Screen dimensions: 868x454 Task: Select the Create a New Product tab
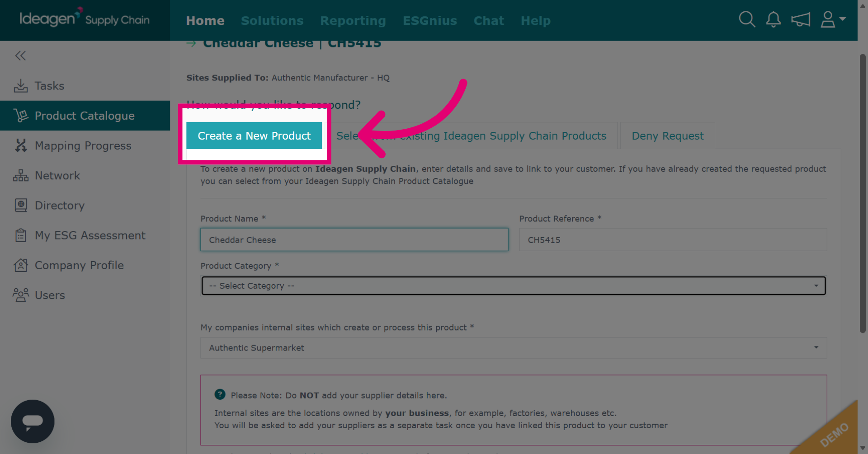[254, 136]
